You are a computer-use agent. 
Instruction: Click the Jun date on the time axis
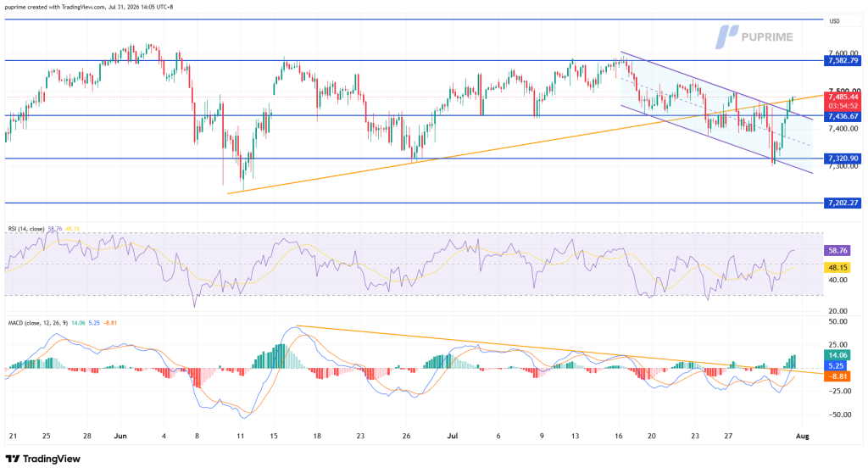120,436
